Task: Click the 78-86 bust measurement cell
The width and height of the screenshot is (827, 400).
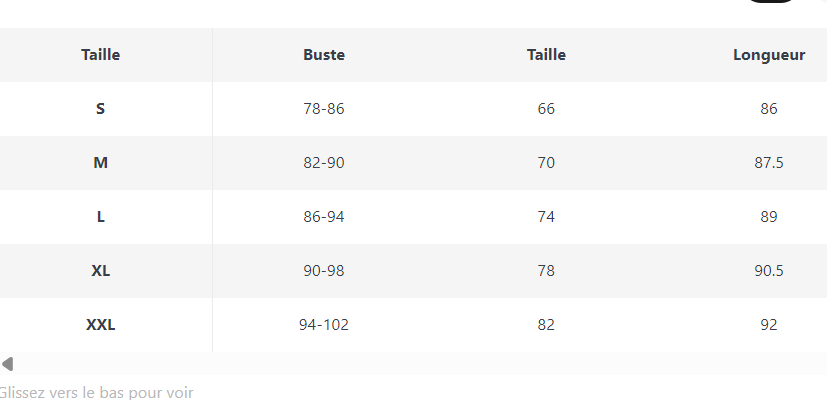Action: tap(324, 109)
